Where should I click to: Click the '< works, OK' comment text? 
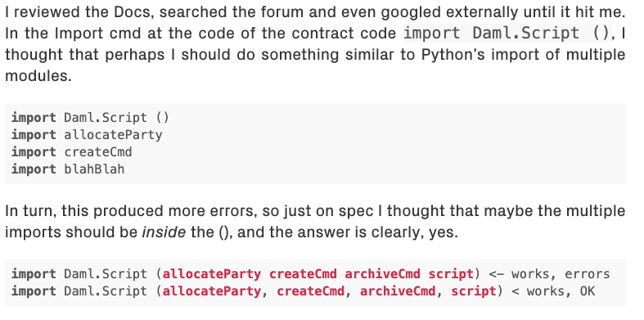pos(550,291)
